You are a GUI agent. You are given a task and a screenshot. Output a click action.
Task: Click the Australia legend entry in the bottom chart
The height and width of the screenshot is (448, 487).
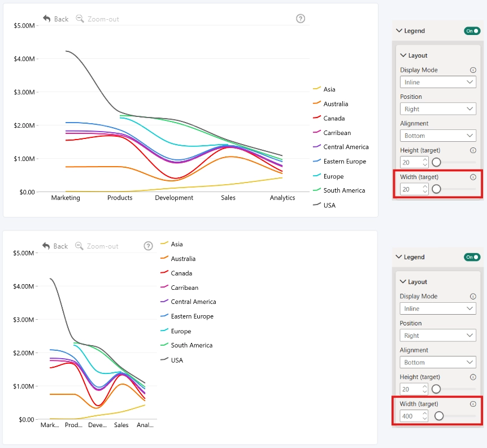[178, 259]
